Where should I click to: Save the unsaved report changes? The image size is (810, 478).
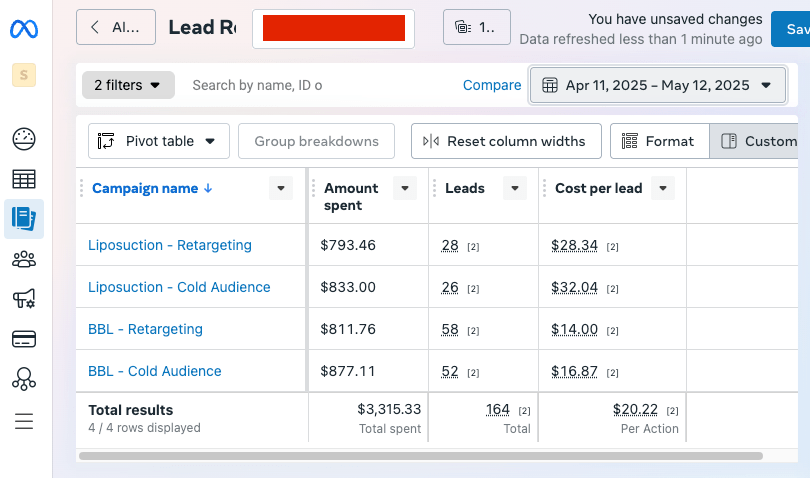coord(791,29)
